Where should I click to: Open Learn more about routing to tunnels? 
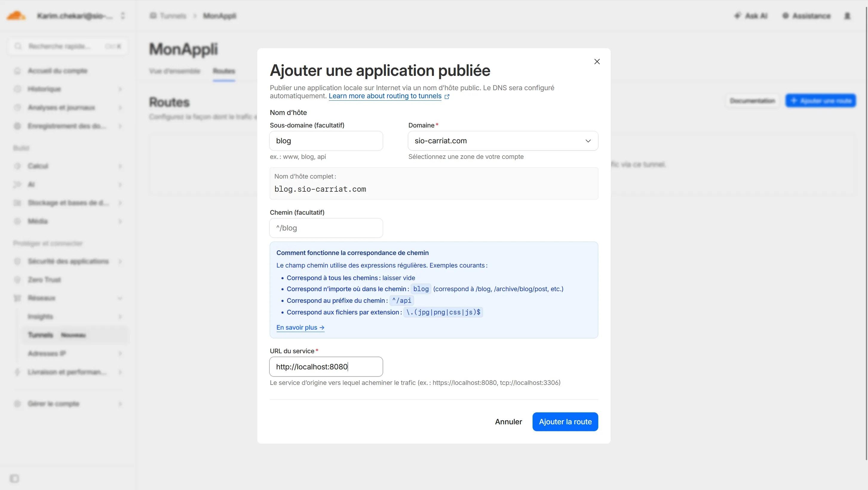click(385, 96)
